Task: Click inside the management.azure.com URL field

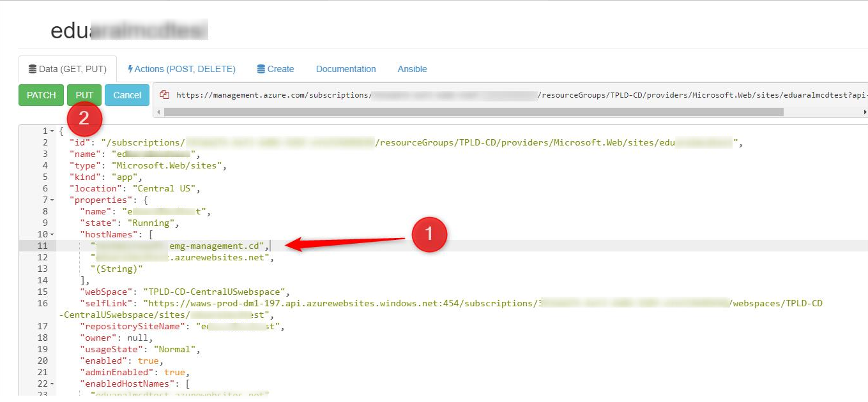Action: (x=447, y=94)
